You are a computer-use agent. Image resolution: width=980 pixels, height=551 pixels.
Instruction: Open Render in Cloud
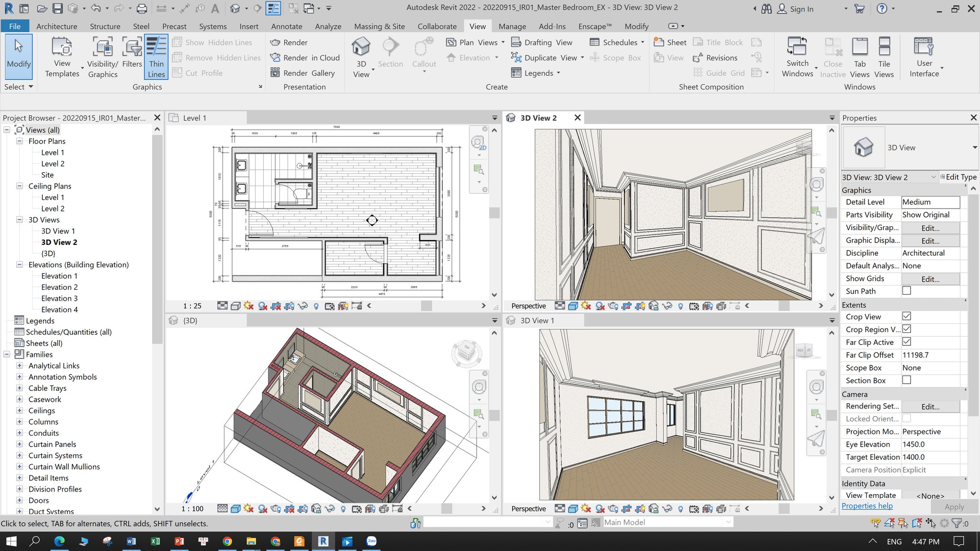pyautogui.click(x=304, y=57)
